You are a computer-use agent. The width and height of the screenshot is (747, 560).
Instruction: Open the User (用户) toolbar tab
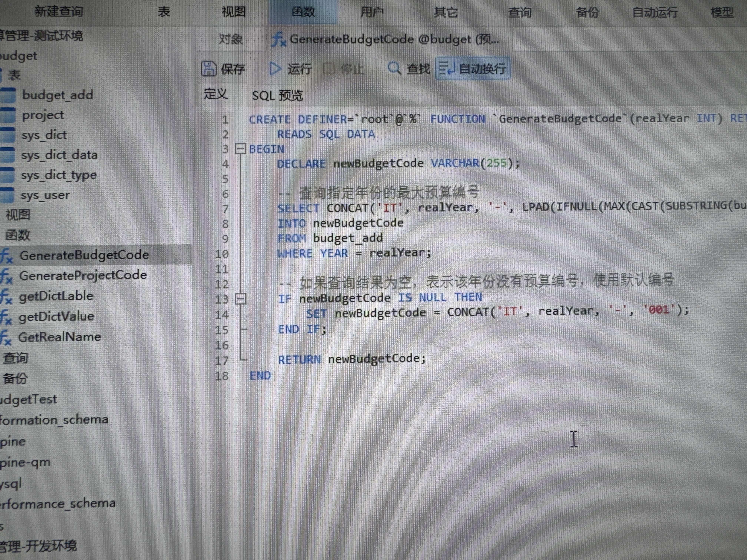click(372, 12)
